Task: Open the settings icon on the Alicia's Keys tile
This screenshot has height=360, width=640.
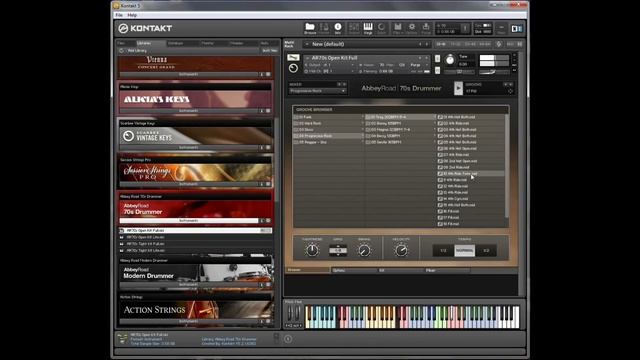Action: pyautogui.click(x=268, y=111)
